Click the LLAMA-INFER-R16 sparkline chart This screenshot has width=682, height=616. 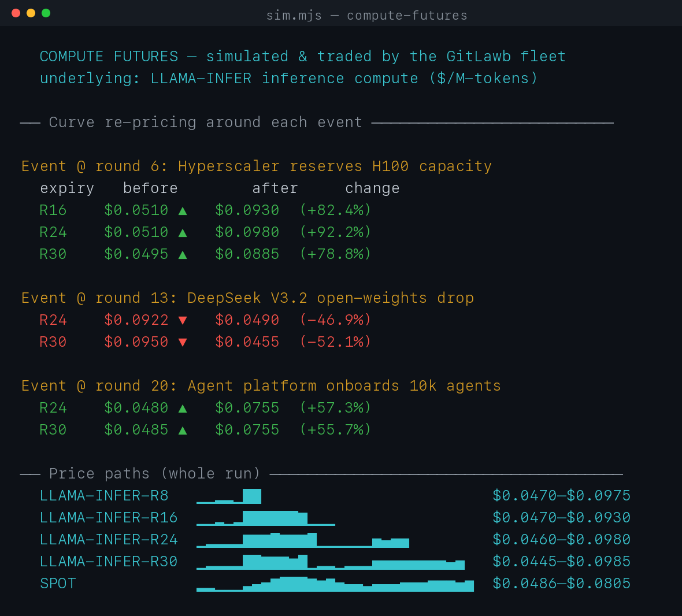click(266, 518)
